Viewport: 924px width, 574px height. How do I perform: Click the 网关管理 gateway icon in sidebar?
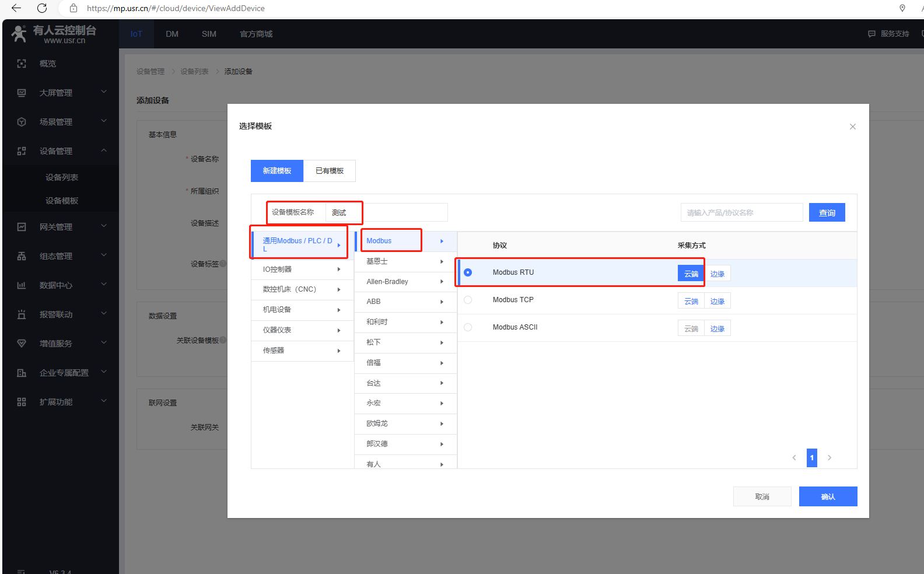(22, 227)
